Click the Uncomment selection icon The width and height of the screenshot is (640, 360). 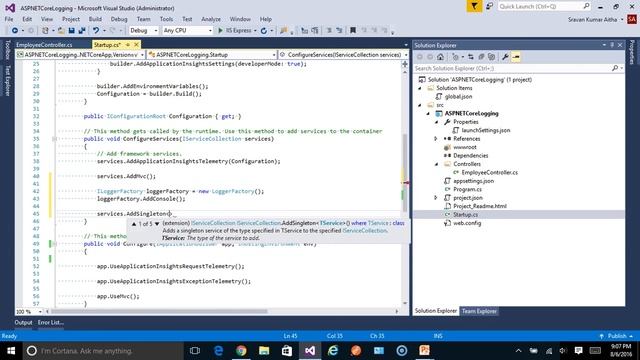(339, 31)
